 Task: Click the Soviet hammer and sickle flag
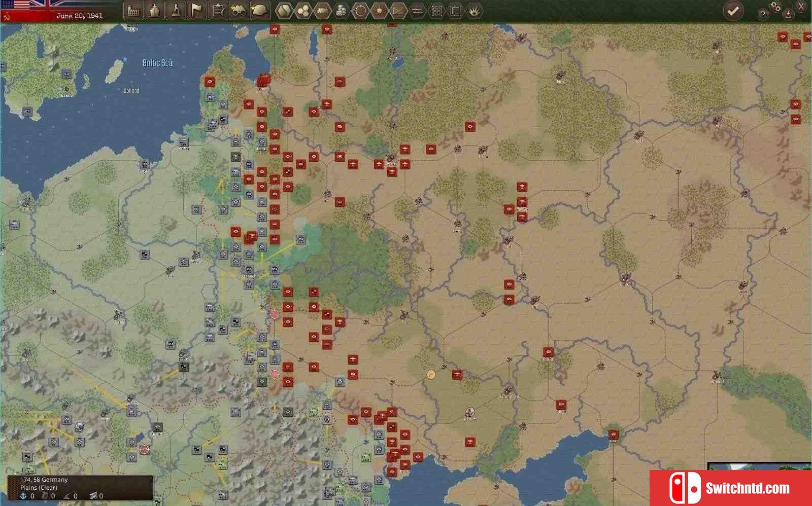6,17
